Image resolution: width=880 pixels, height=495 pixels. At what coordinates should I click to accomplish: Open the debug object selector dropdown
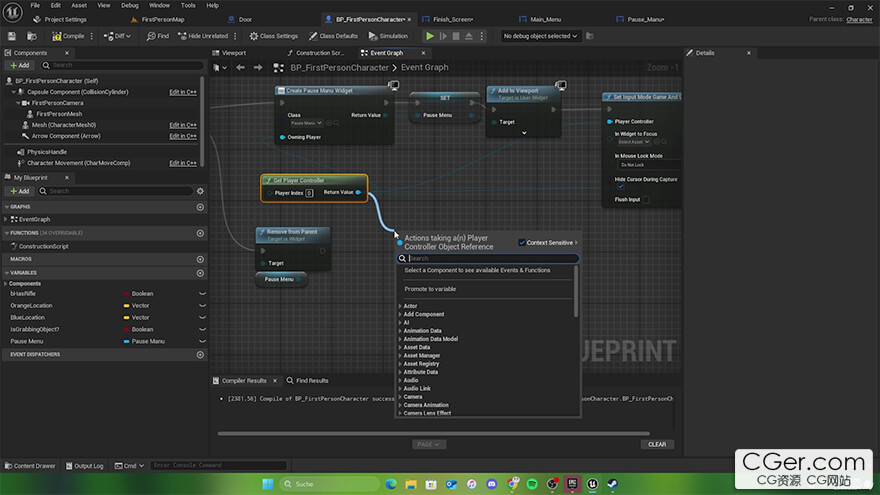click(x=540, y=36)
